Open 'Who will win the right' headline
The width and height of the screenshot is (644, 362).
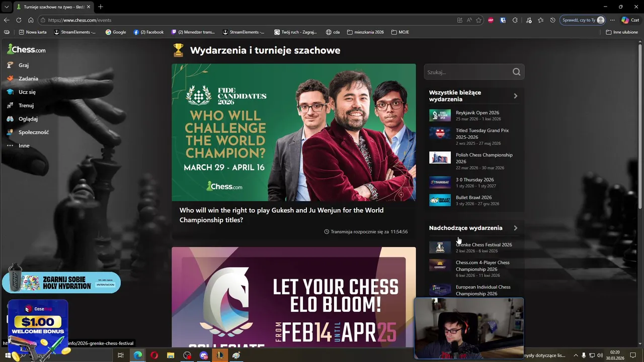pos(281,215)
